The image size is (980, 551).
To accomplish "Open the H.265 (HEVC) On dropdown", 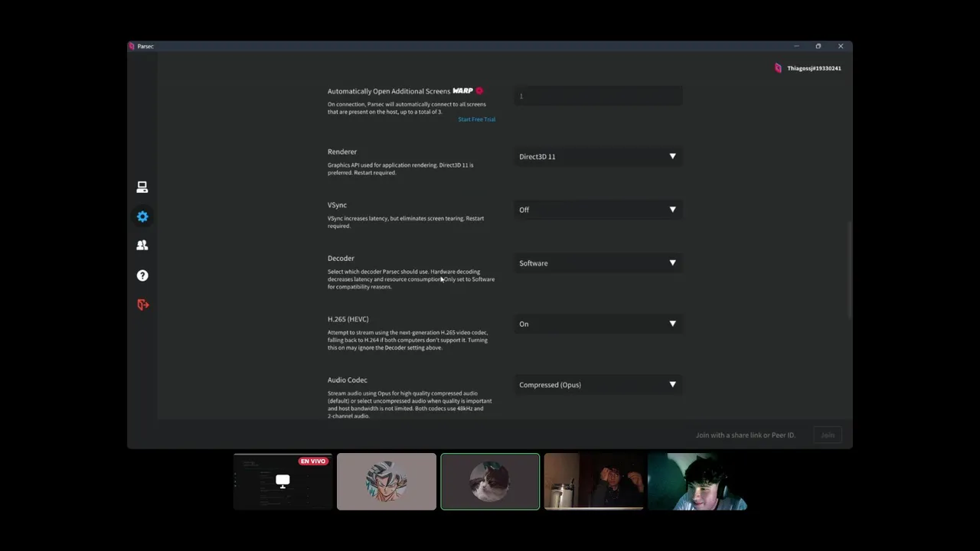I will point(598,324).
